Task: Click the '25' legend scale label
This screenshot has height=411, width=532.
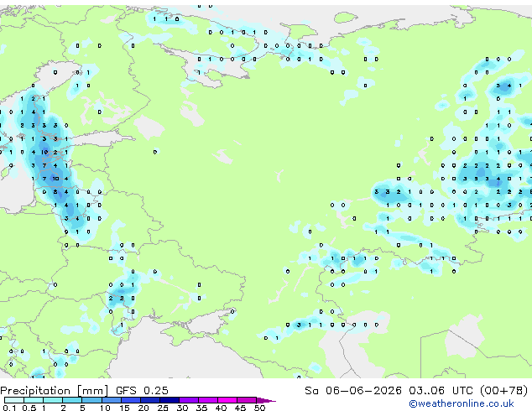Action: click(x=163, y=408)
